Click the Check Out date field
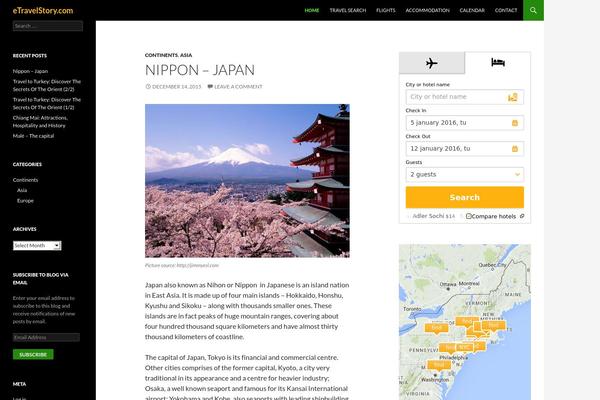Screen dimensions: 600x400 465,149
